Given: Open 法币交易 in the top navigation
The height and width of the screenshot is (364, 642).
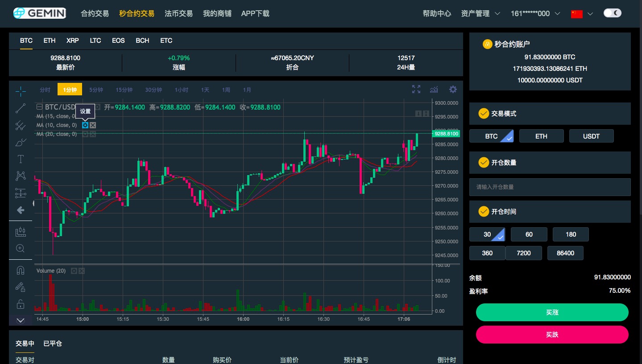Looking at the screenshot, I should [x=178, y=14].
